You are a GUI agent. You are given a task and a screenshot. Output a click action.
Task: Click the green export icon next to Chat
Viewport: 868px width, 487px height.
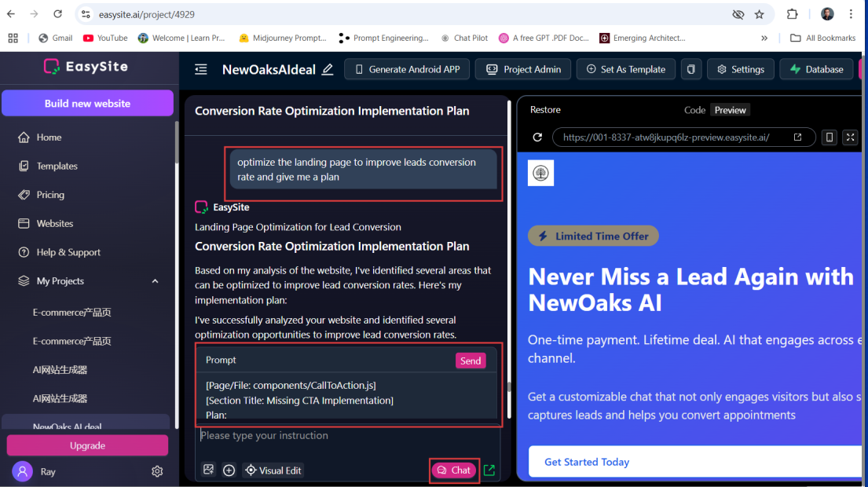[x=489, y=470]
